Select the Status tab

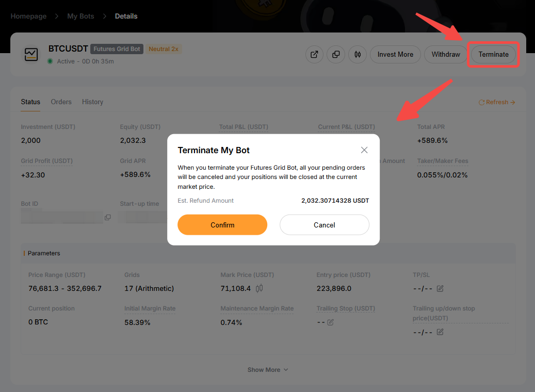tap(30, 102)
